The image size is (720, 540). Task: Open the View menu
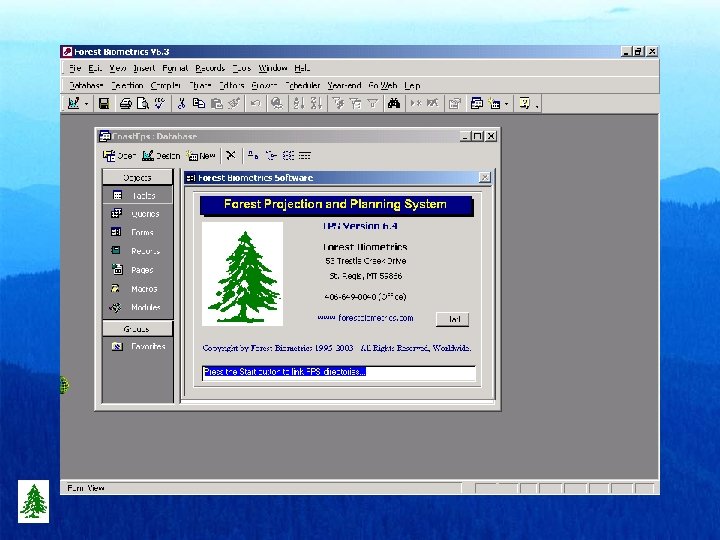(118, 68)
